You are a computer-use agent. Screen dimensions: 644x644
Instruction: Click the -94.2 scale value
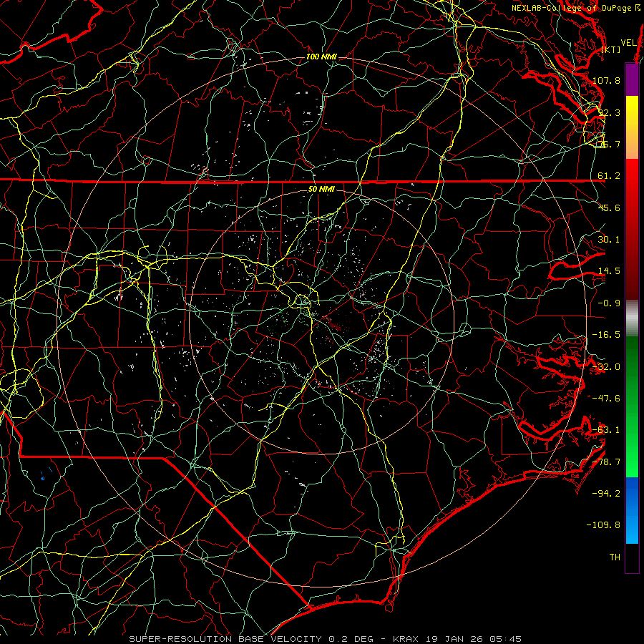tap(606, 493)
